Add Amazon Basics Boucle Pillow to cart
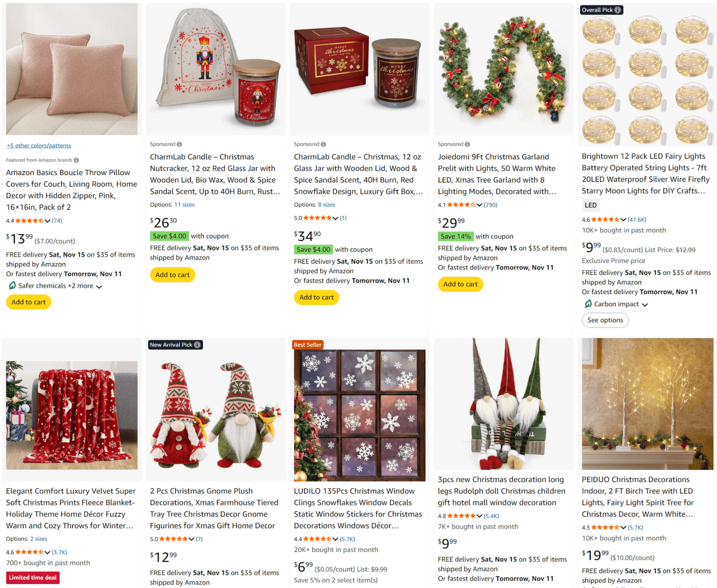The width and height of the screenshot is (717, 588). point(29,302)
